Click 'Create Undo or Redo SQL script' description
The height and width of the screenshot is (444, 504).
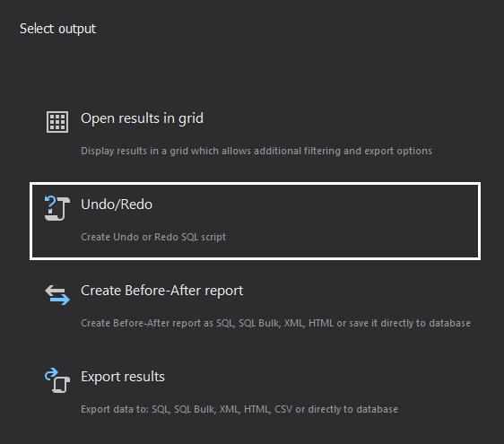coord(153,237)
